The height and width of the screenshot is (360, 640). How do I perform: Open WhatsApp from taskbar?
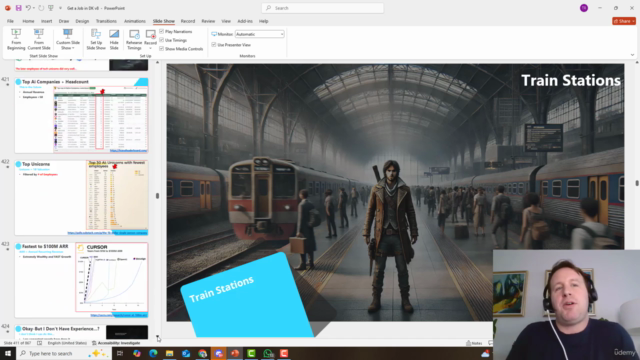(x=268, y=353)
